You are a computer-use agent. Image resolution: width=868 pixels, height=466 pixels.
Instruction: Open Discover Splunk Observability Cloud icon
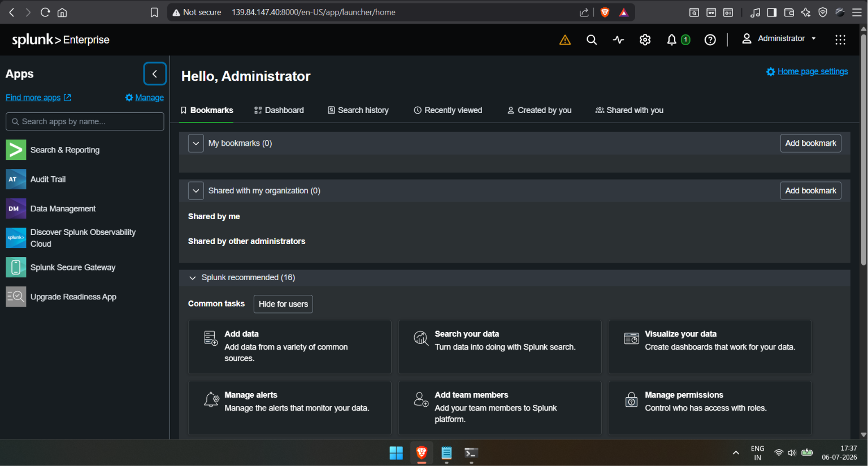(16, 238)
